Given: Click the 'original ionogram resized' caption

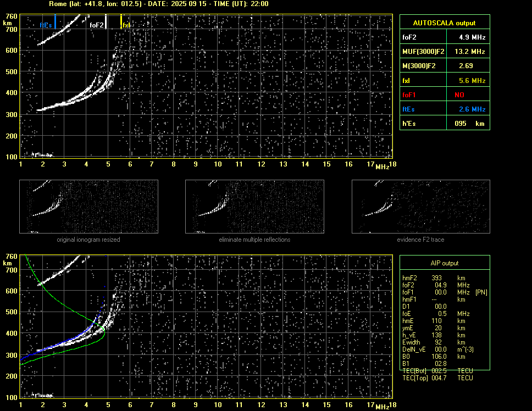Looking at the screenshot, I should pos(88,240).
